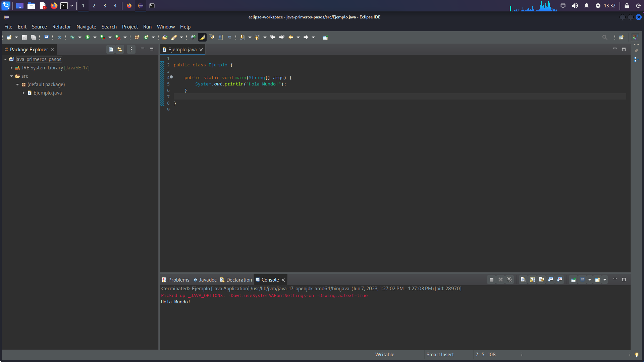Open Ejemplo.java file in editor
The image size is (644, 362).
(47, 93)
